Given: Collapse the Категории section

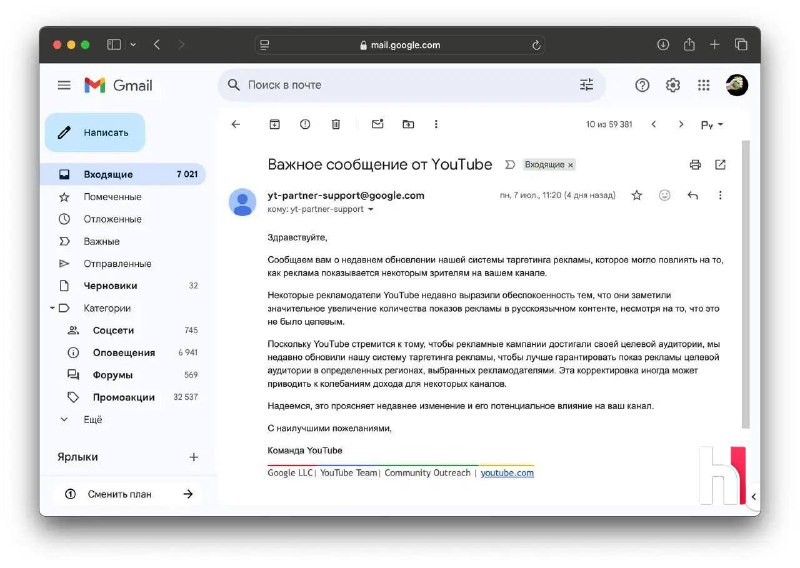Looking at the screenshot, I should click(52, 308).
